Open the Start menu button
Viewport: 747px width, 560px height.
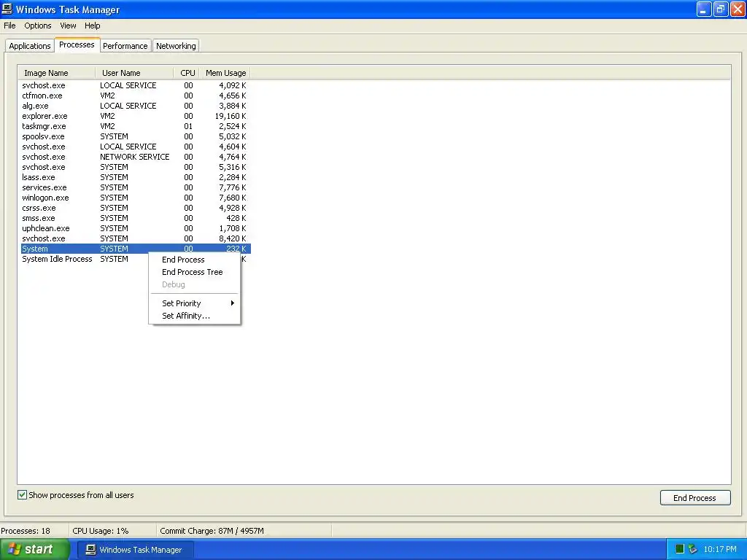tap(35, 549)
